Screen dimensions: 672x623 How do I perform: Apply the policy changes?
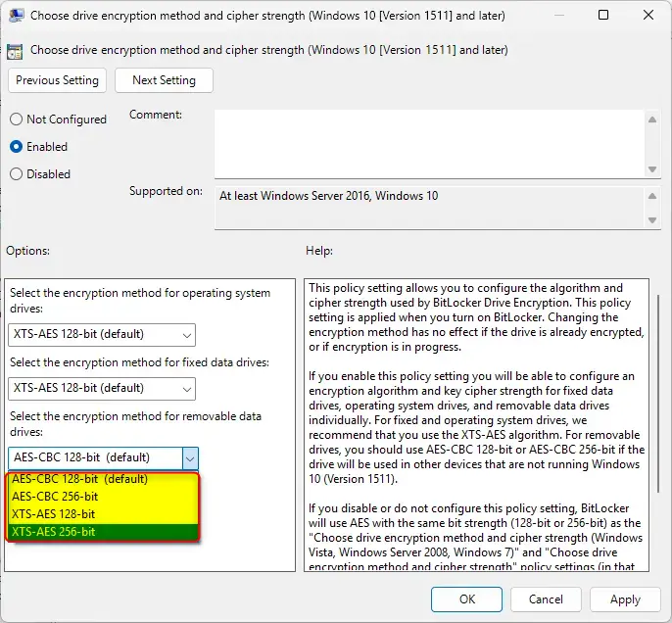click(x=625, y=599)
